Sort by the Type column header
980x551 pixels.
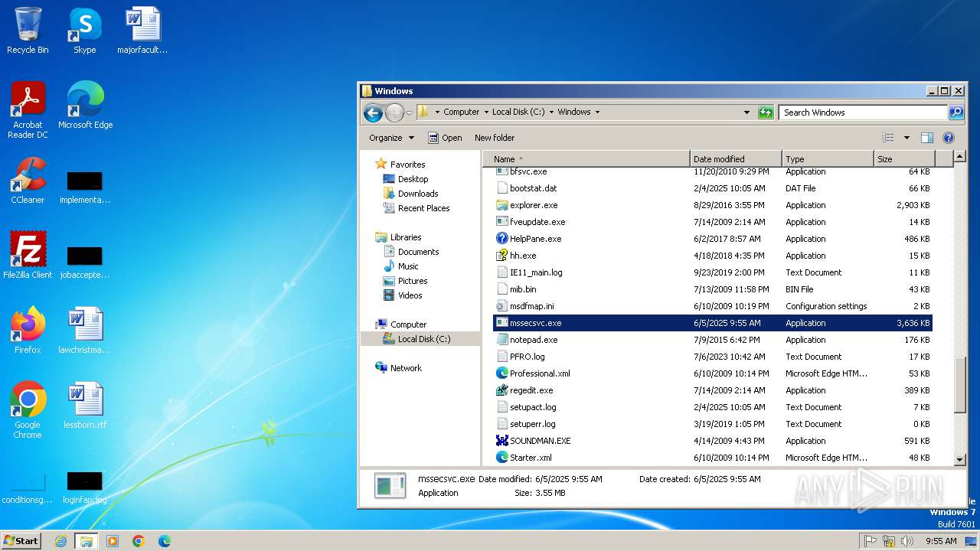pyautogui.click(x=828, y=159)
